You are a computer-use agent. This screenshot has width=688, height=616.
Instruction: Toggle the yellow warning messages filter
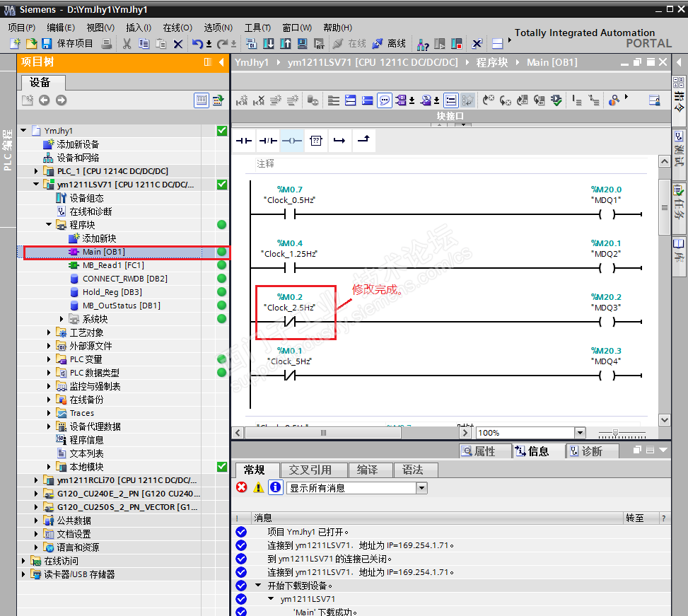tap(258, 487)
